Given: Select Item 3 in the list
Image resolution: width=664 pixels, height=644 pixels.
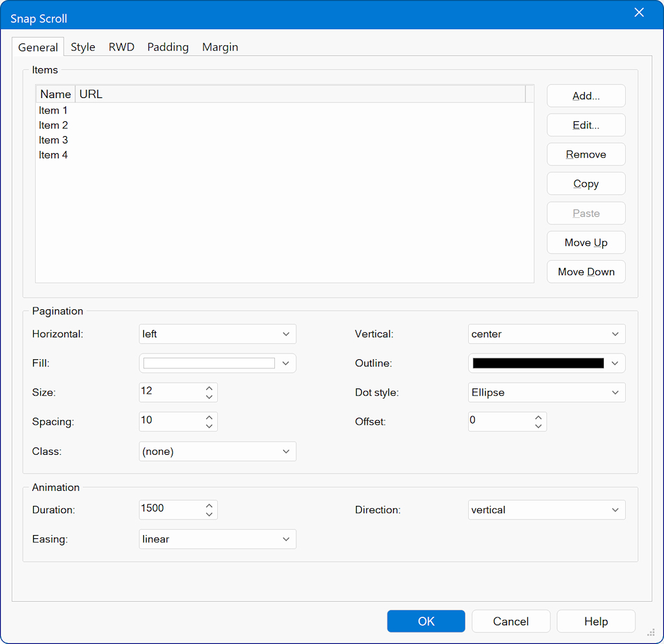Looking at the screenshot, I should point(53,140).
